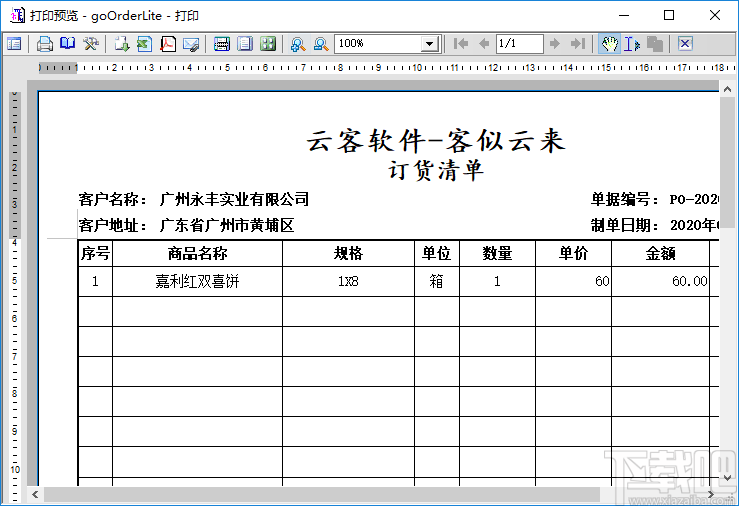Viewport: 739px width, 506px height.
Task: Click the vertical scrollbar up arrow
Action: click(727, 89)
